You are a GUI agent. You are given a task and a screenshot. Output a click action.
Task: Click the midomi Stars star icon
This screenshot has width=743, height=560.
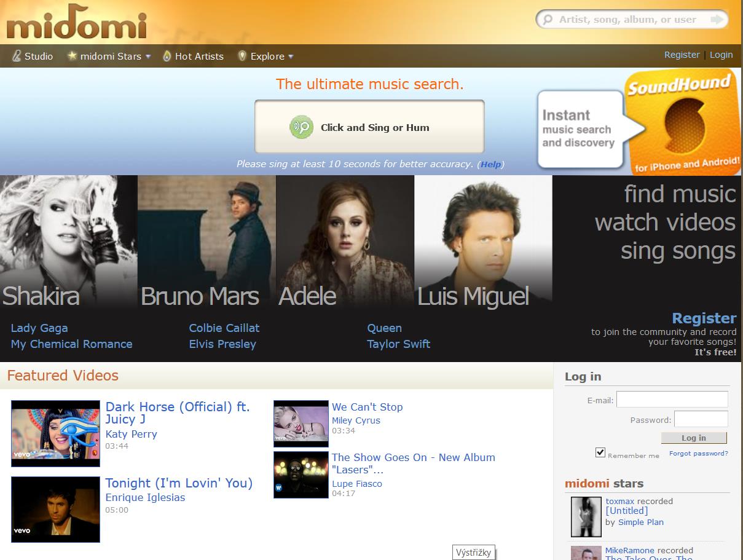[72, 56]
